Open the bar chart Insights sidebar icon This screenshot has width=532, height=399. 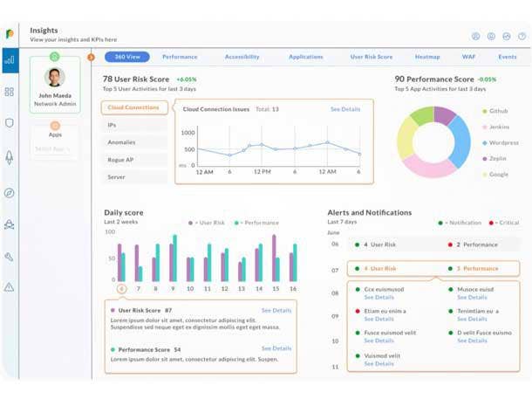tap(10, 60)
